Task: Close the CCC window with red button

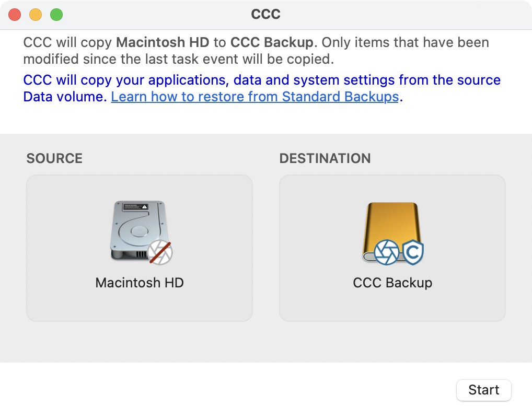Action: (x=15, y=15)
